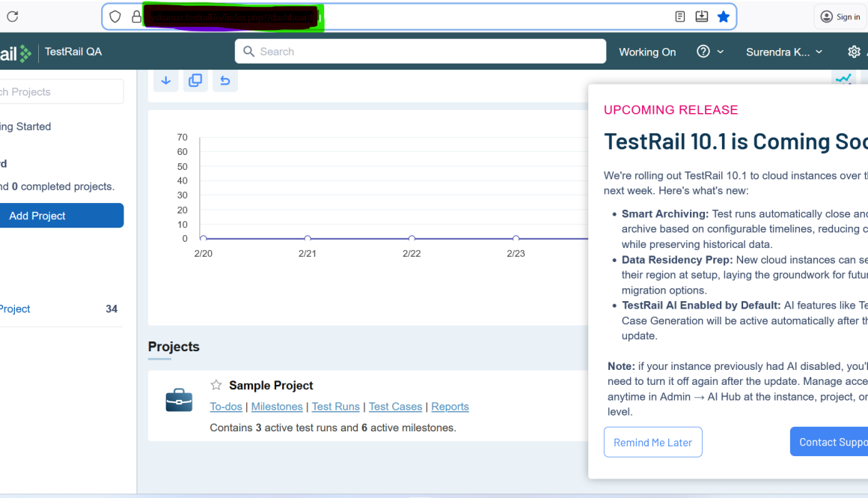Open the activity trend chart icon
868x498 pixels.
point(844,78)
